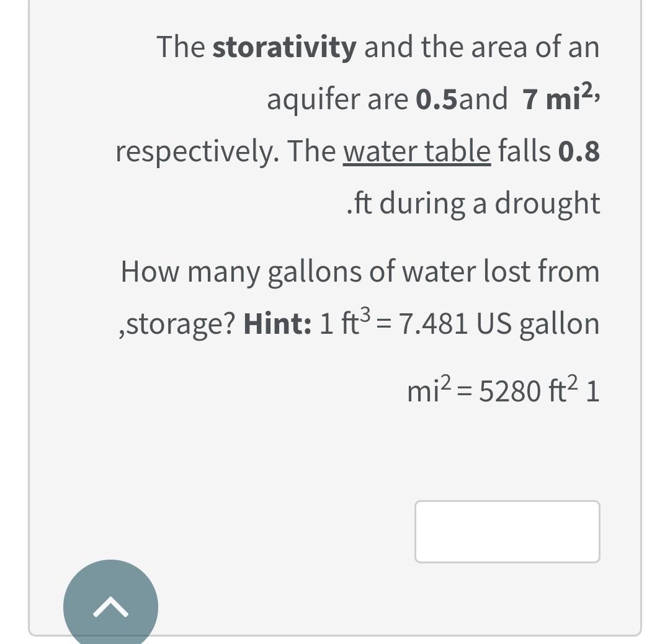Click the underlined water table text
670x644 pixels.
416,151
